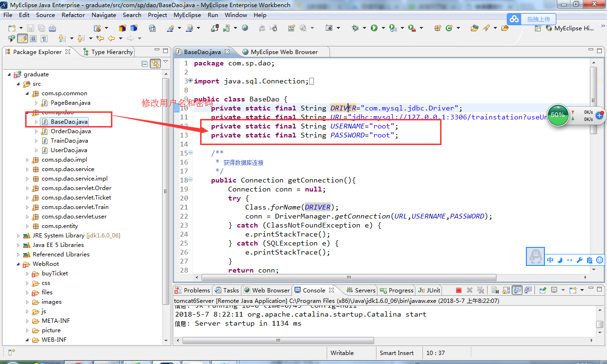Click the green Run button icon
Image resolution: width=607 pixels, height=364 pixels.
tap(374, 28)
